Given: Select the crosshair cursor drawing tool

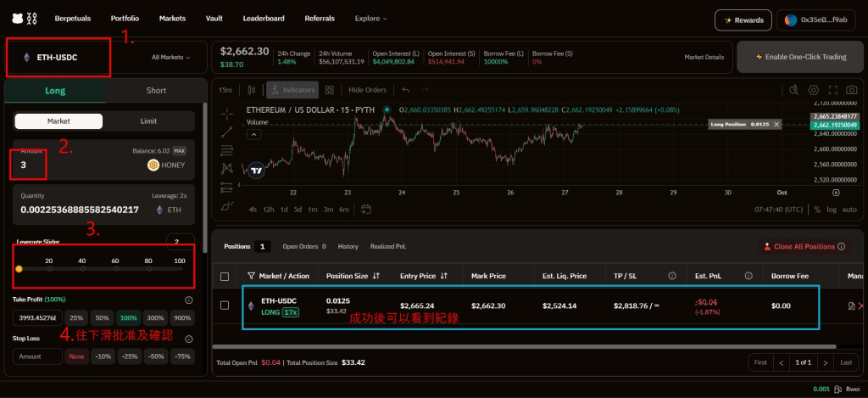Looking at the screenshot, I should (226, 112).
